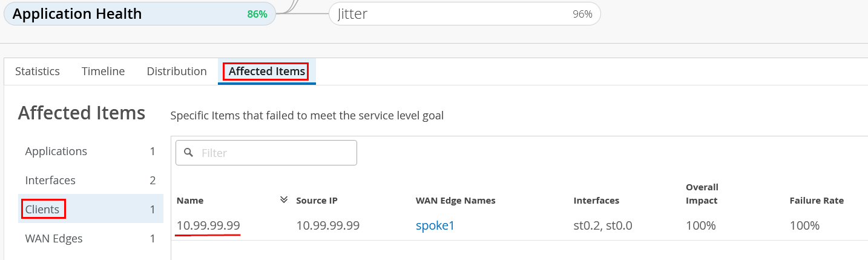Switch to the Timeline tab
Viewport: 868px width, 260px height.
pos(103,72)
